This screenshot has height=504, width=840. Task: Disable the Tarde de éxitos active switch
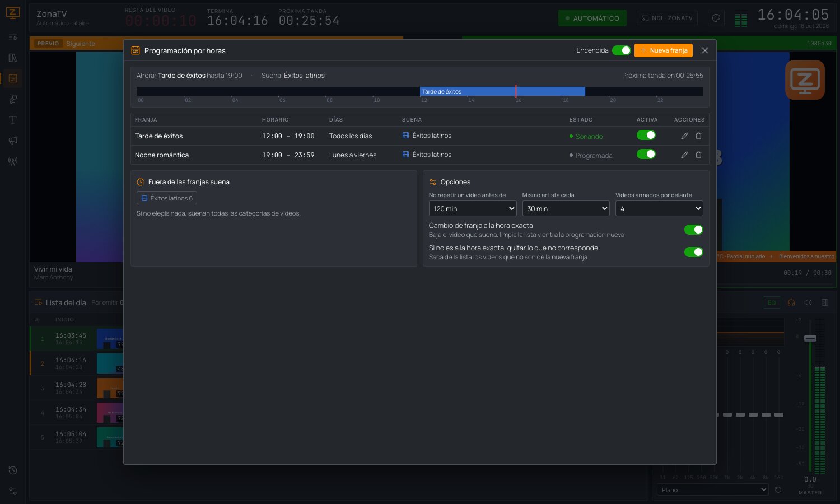(646, 135)
